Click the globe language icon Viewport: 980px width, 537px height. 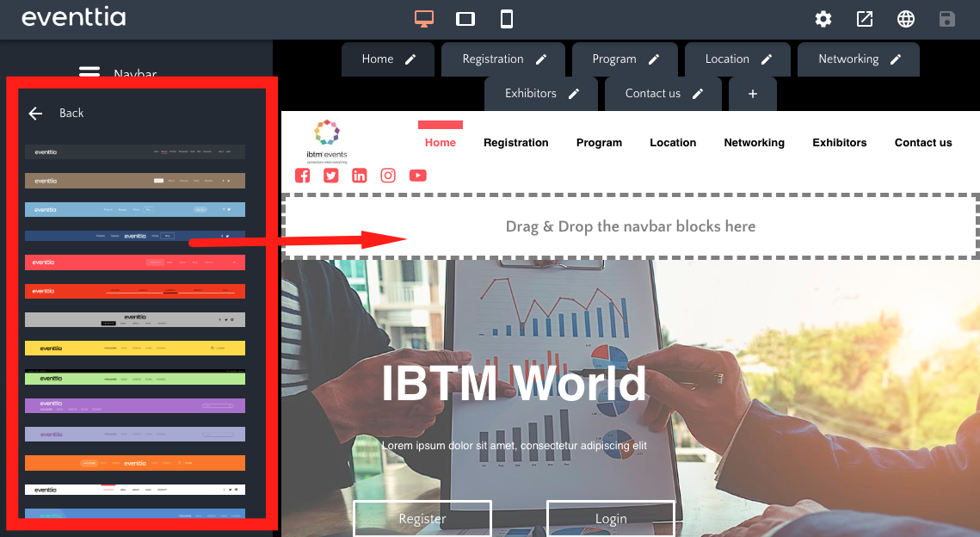point(906,19)
